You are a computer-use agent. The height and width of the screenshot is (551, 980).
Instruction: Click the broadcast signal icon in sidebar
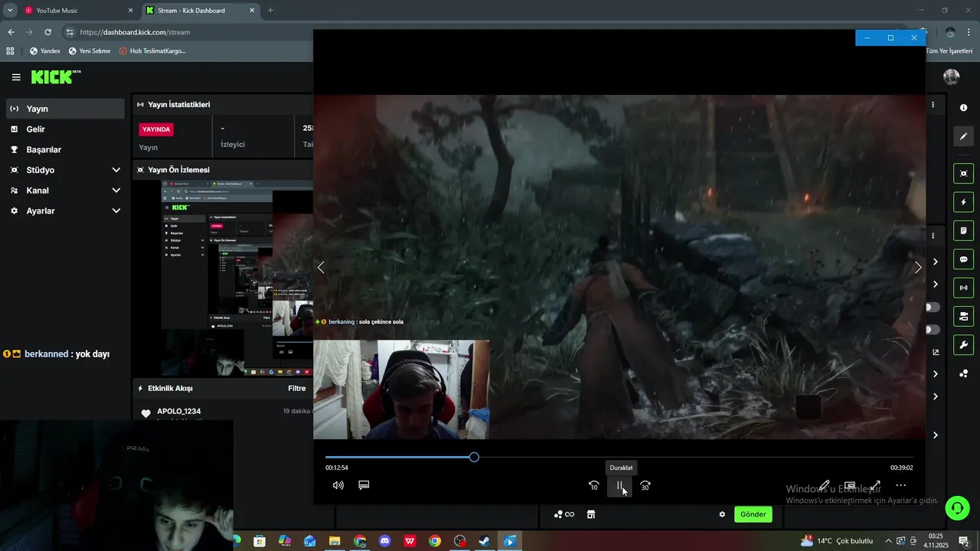[x=963, y=288]
